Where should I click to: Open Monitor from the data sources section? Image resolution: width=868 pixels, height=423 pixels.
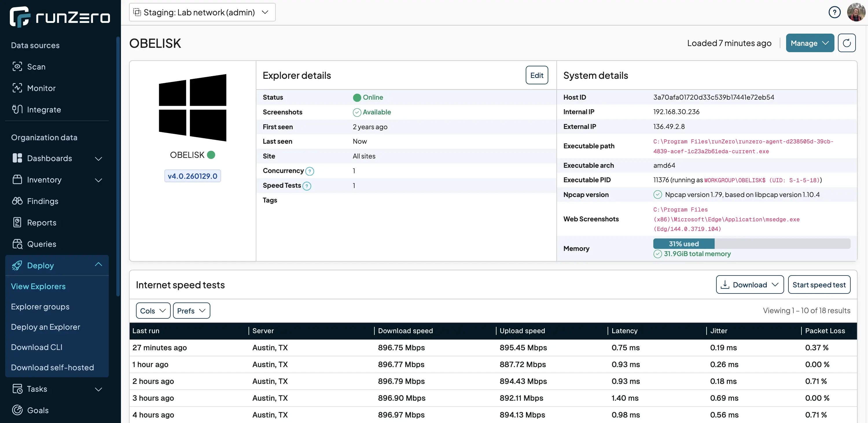tap(41, 88)
